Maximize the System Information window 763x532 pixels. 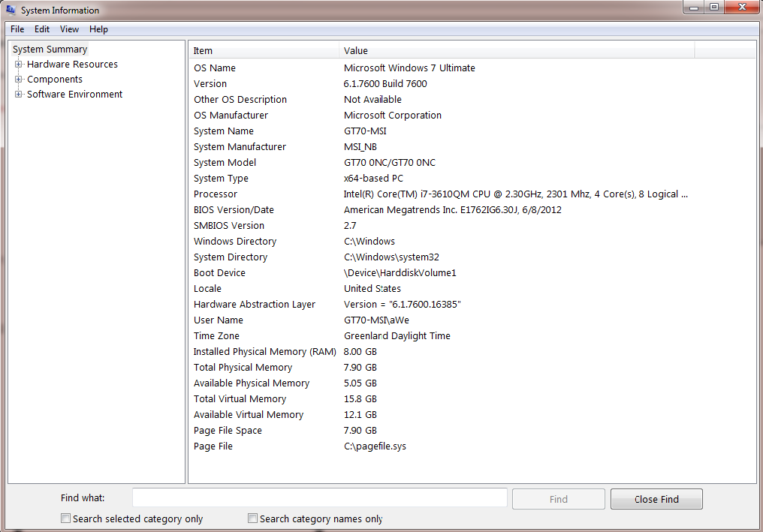point(714,8)
